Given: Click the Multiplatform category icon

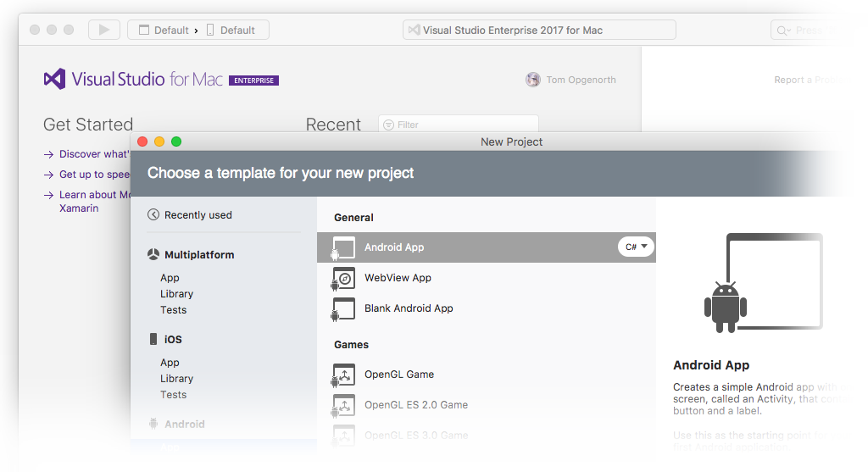Looking at the screenshot, I should point(153,255).
